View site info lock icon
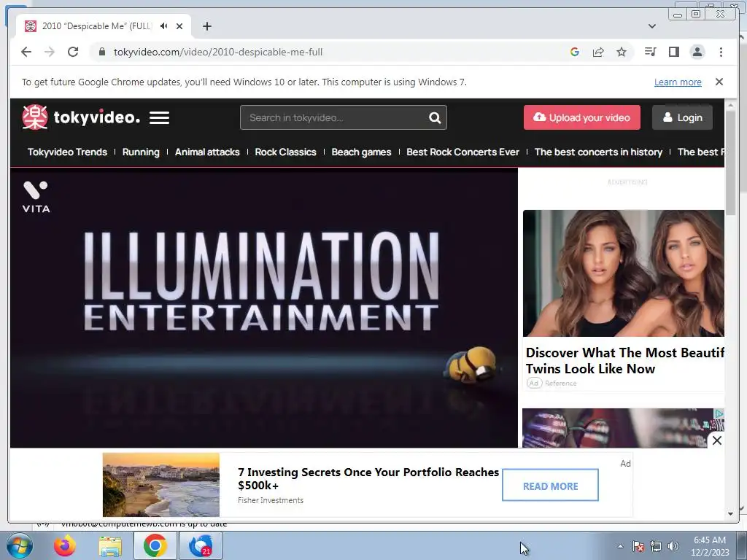 [x=101, y=52]
